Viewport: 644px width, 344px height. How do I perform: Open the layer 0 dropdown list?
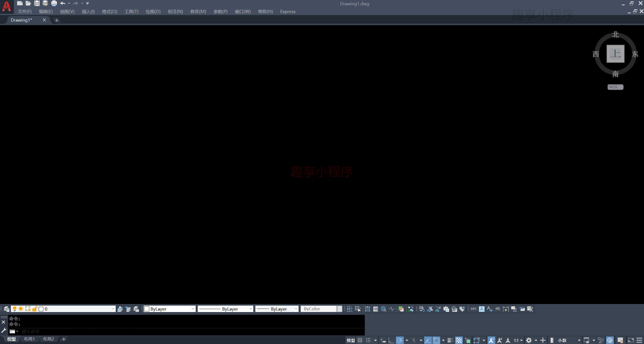(x=113, y=309)
